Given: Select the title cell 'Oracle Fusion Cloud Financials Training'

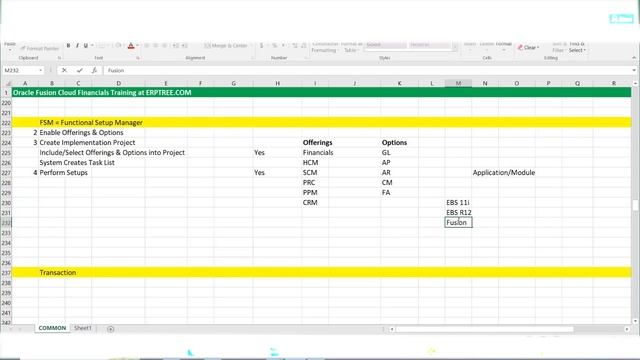Looking at the screenshot, I should pos(102,93).
